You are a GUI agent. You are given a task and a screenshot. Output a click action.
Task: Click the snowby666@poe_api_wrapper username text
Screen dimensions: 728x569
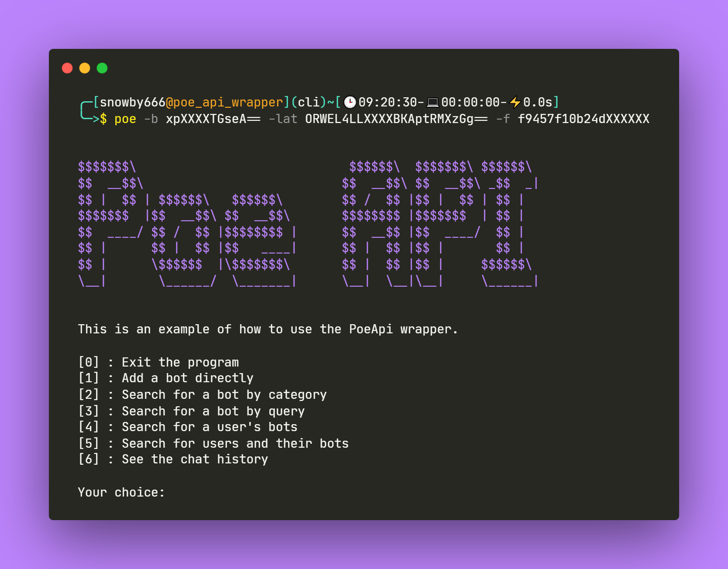point(188,102)
